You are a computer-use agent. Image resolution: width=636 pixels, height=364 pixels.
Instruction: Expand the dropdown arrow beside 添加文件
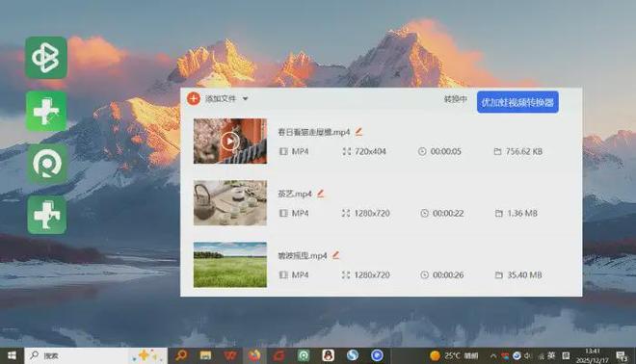245,98
